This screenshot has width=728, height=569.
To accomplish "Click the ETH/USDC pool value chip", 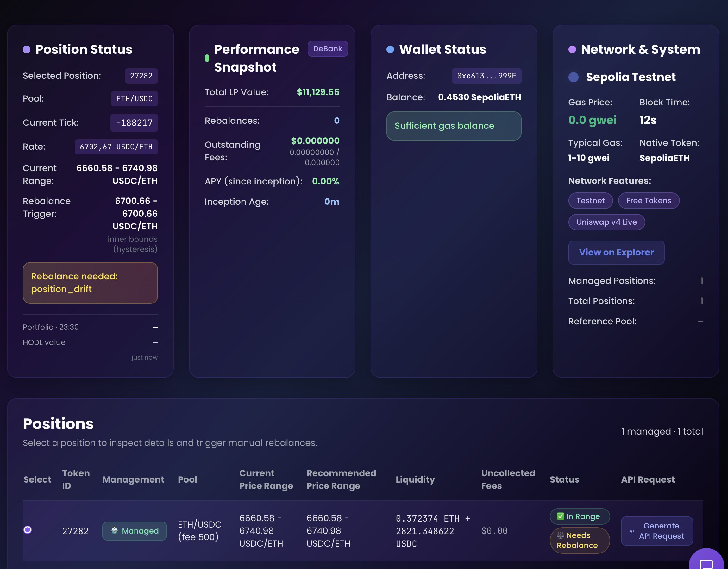I will point(134,99).
